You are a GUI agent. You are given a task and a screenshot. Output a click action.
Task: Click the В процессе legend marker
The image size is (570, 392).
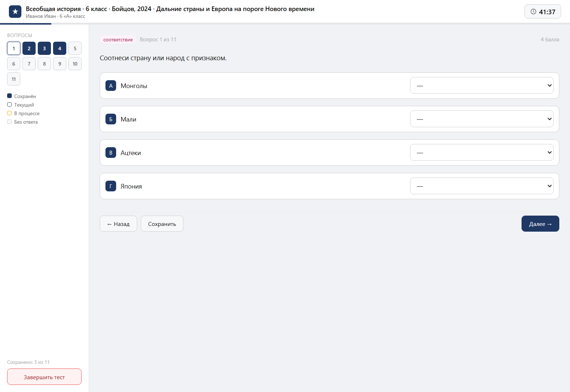tap(10, 113)
